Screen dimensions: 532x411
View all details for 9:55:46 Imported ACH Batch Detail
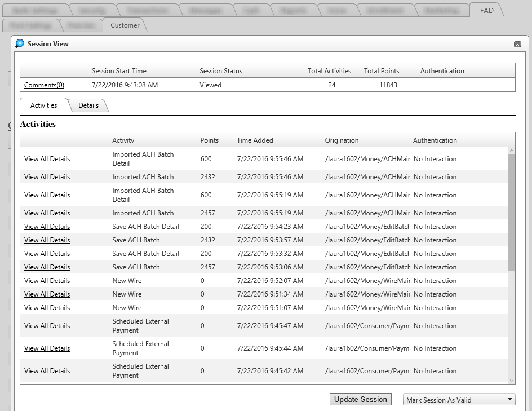[x=47, y=159]
